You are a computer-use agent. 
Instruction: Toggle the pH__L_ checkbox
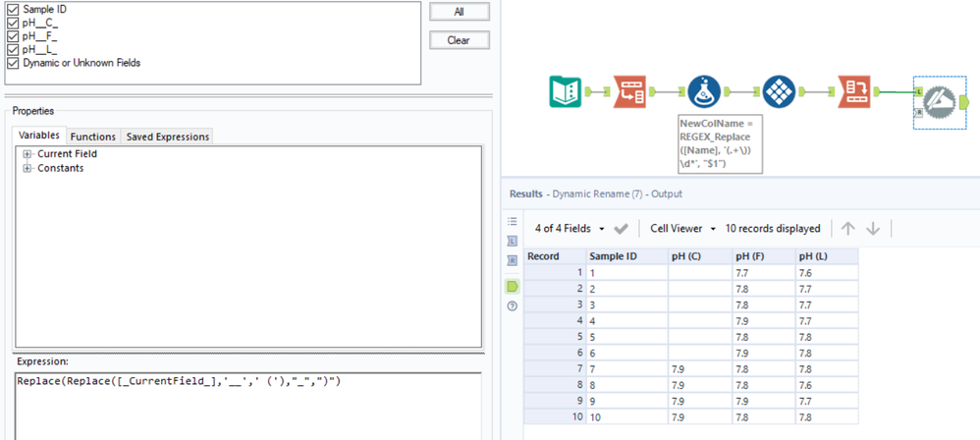pos(13,49)
